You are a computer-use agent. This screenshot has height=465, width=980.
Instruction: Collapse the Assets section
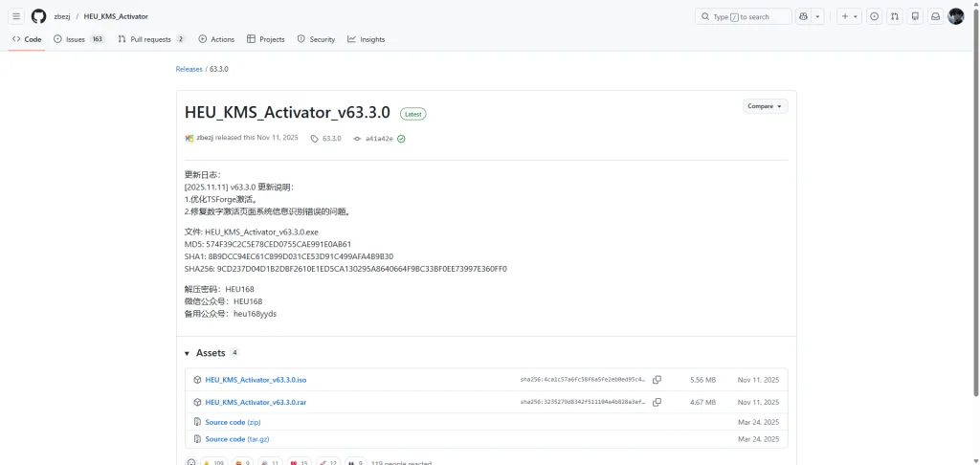[x=188, y=353]
